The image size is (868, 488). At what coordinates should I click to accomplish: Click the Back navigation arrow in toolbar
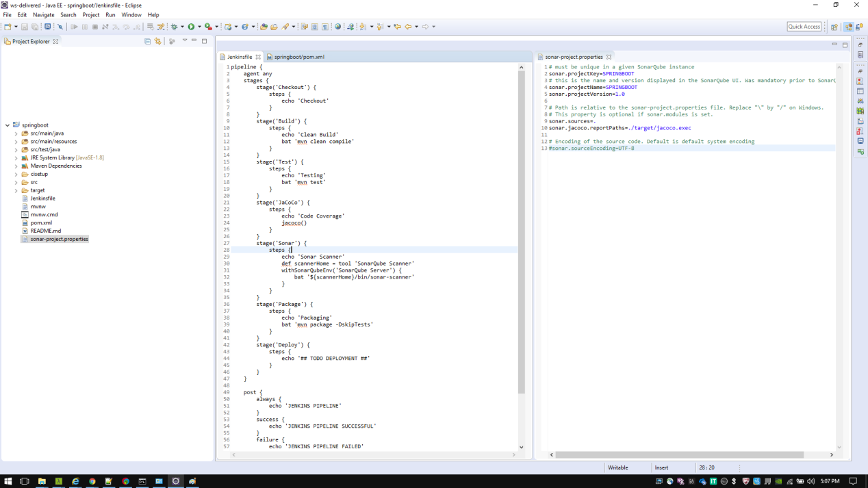408,27
